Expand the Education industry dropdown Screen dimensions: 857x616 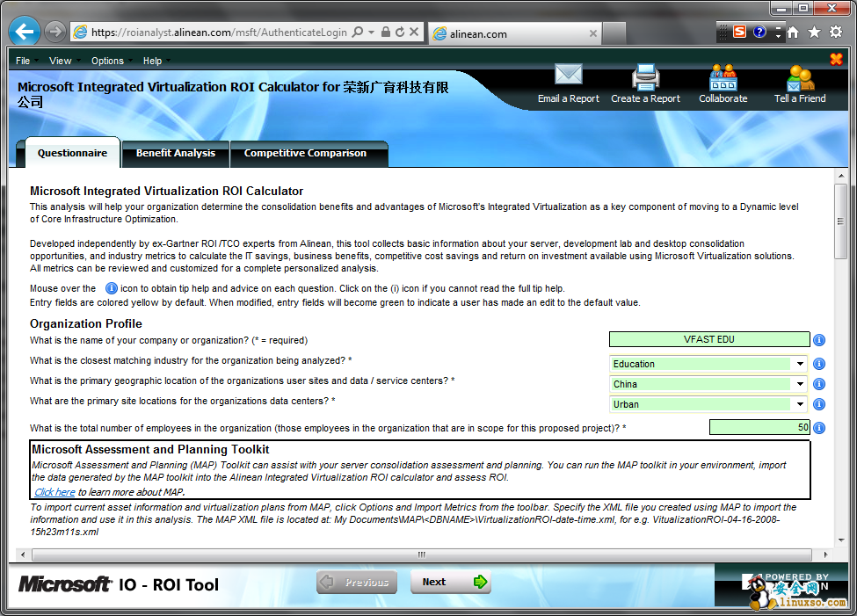800,364
